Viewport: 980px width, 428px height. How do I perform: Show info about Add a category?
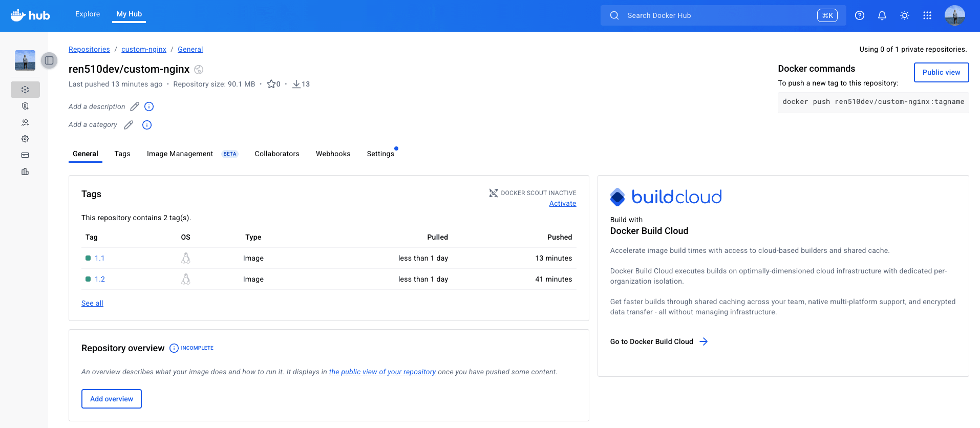point(147,125)
